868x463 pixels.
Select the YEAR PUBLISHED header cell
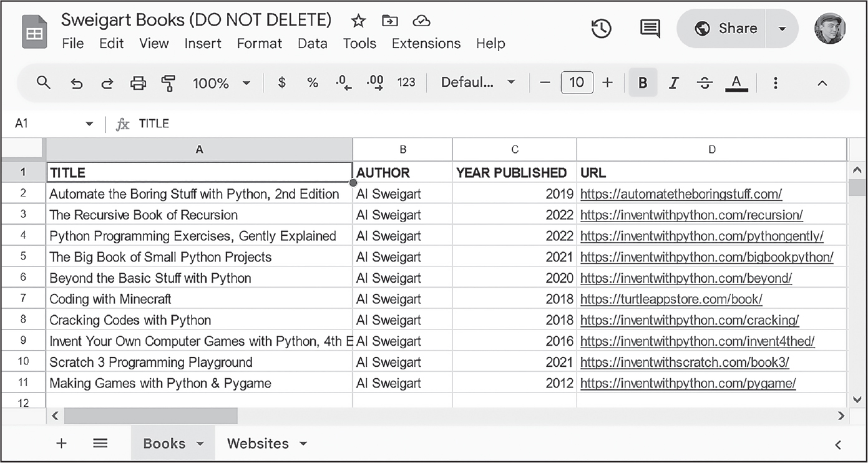(x=515, y=172)
